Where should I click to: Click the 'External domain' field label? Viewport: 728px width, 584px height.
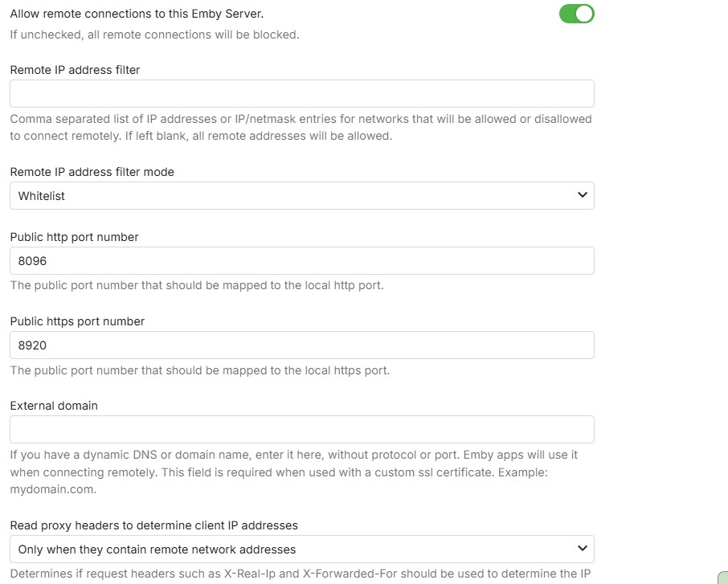(54, 406)
